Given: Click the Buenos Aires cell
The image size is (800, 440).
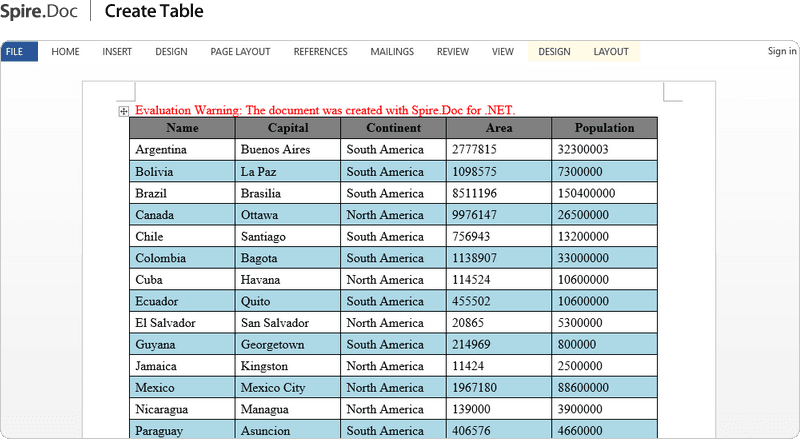Looking at the screenshot, I should click(x=288, y=150).
